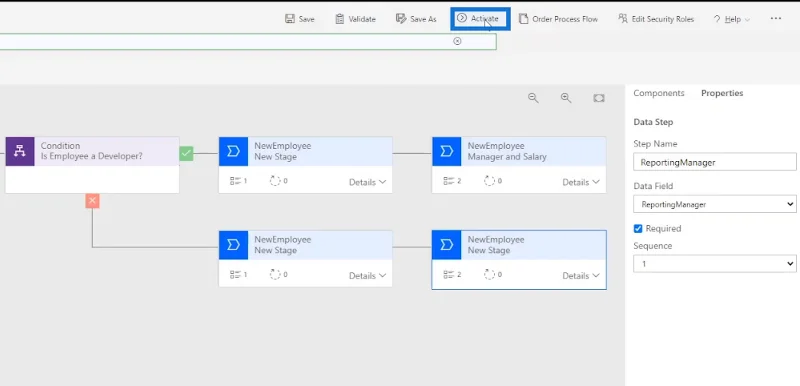800x386 pixels.
Task: Select the Is Employee a Developer condition icon
Action: [20, 151]
